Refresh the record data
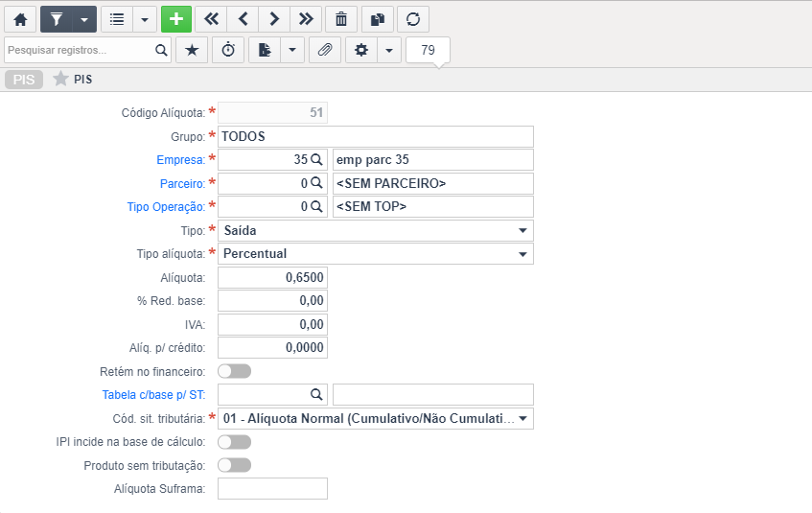 pos(413,20)
